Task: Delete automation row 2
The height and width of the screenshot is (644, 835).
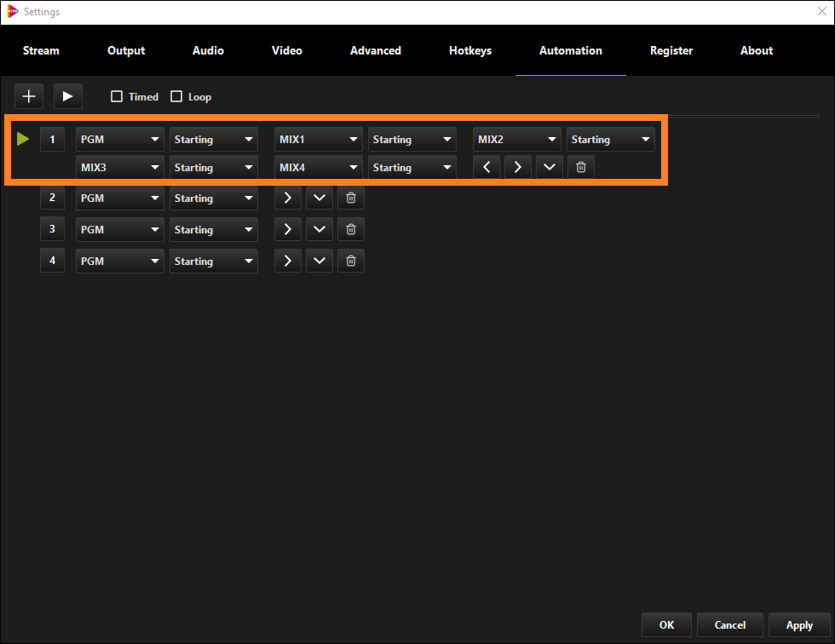Action: tap(350, 198)
